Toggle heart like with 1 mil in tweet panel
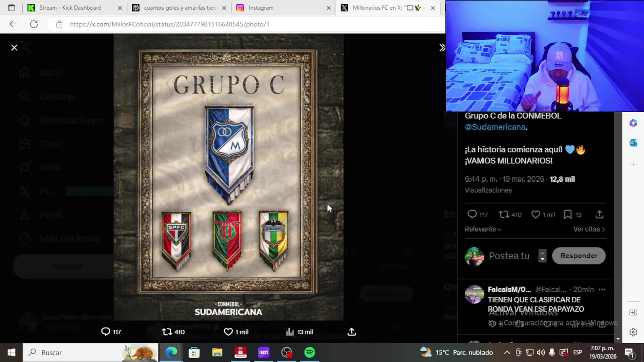This screenshot has width=644, height=362. [x=543, y=215]
